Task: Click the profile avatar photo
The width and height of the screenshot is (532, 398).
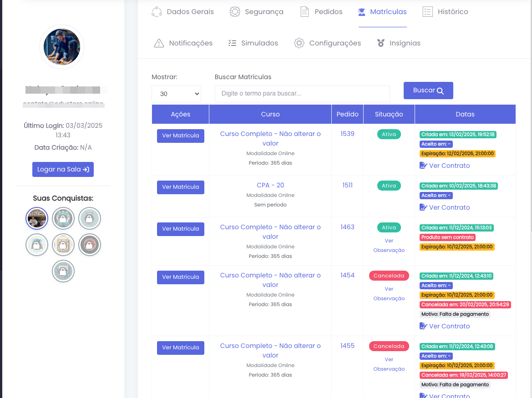Action: tap(62, 47)
